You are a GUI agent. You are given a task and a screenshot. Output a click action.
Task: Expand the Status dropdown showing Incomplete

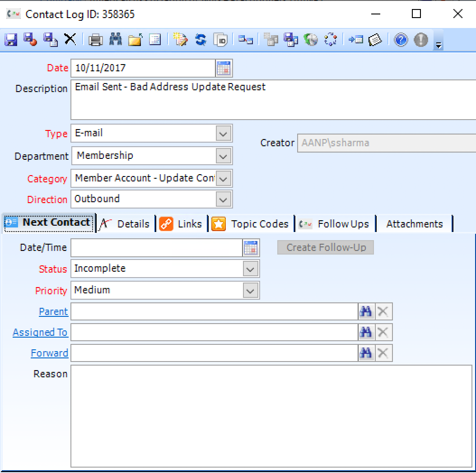250,269
